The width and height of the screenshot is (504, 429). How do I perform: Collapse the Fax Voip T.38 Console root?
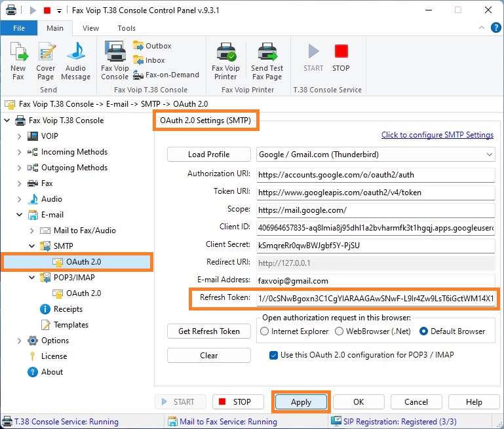coord(7,121)
